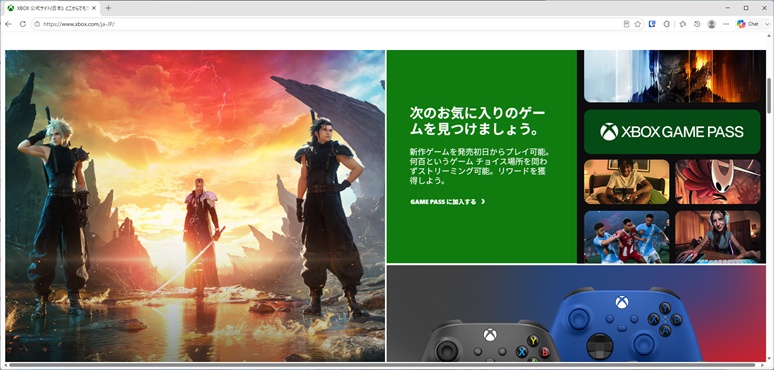Screen dimensions: 774x370
Task: Open the Favorites hub icon
Action: (683, 24)
